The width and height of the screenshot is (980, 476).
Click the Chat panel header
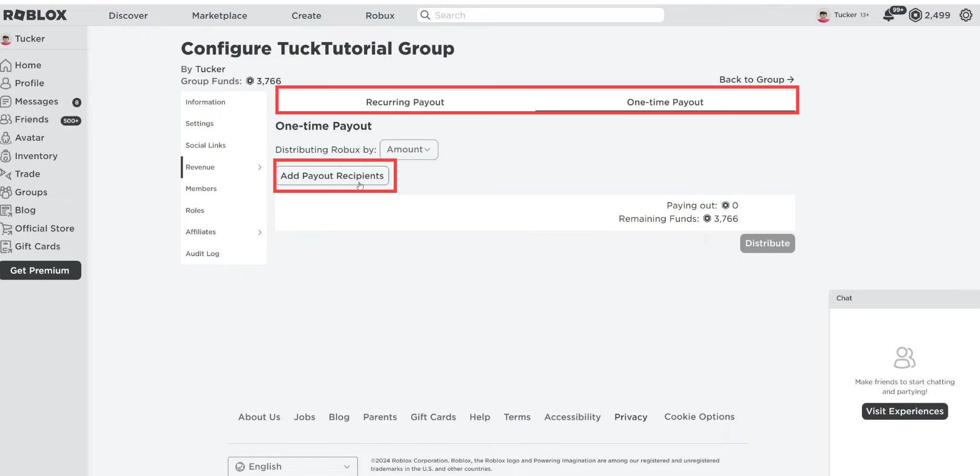[x=905, y=299]
